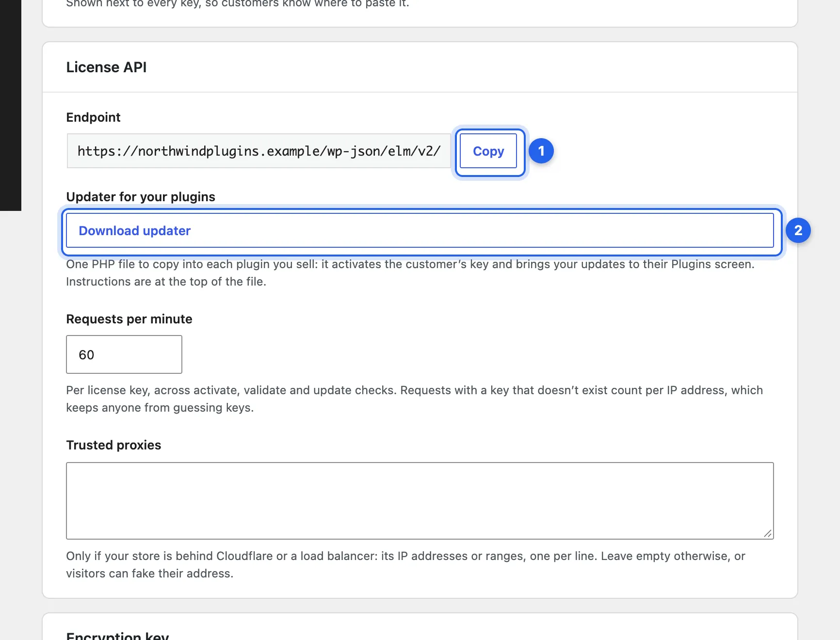840x640 pixels.
Task: Focus the Trusted proxies textarea
Action: pyautogui.click(x=420, y=501)
